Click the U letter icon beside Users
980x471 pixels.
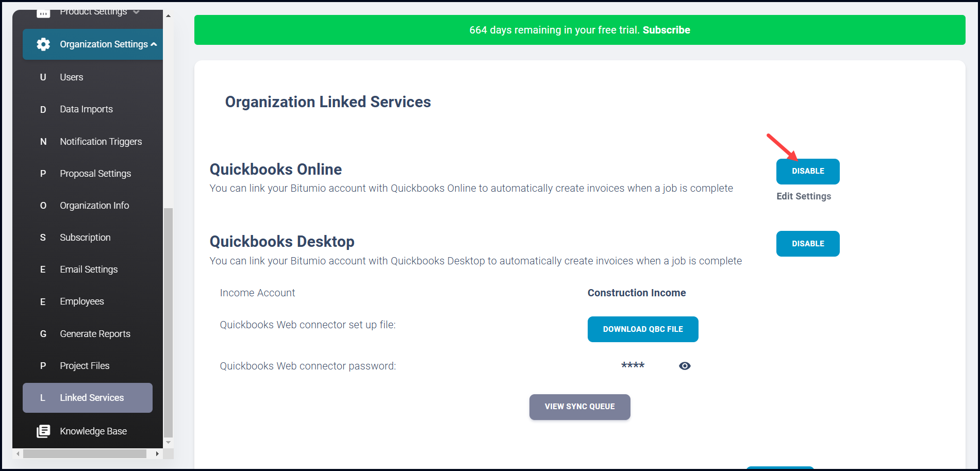43,77
